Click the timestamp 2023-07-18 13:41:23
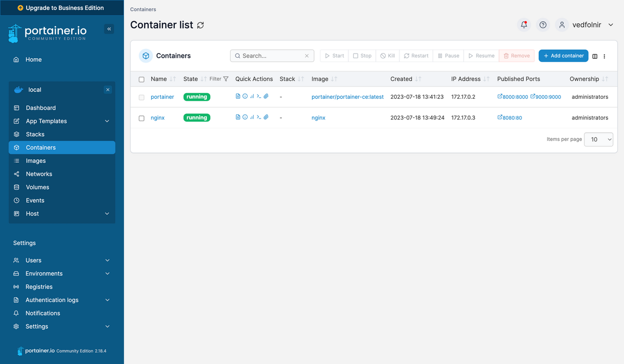Viewport: 624px width, 364px height. click(417, 97)
